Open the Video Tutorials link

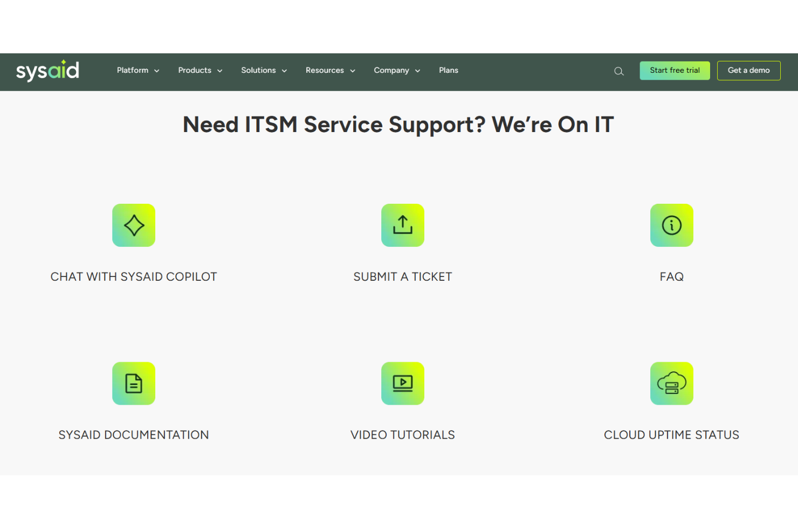(x=403, y=435)
